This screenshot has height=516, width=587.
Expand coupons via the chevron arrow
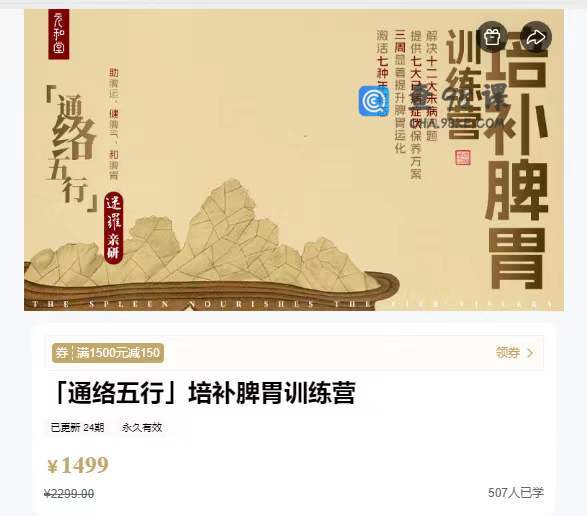click(530, 353)
